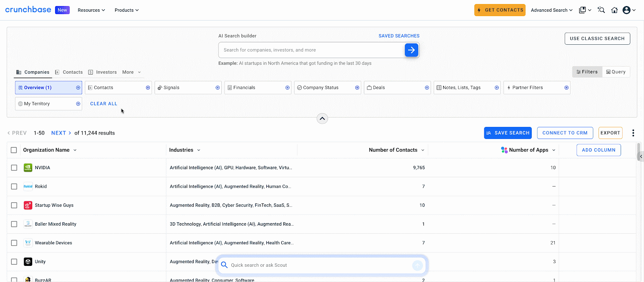Add Notes, Lists, Tags filter plus icon
This screenshot has height=282, width=644.
[x=497, y=87]
